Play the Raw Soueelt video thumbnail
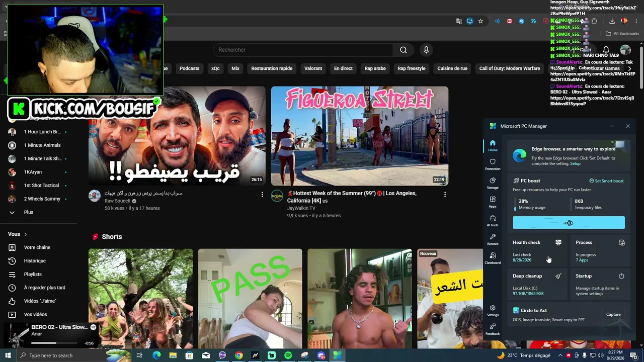 coord(177,136)
